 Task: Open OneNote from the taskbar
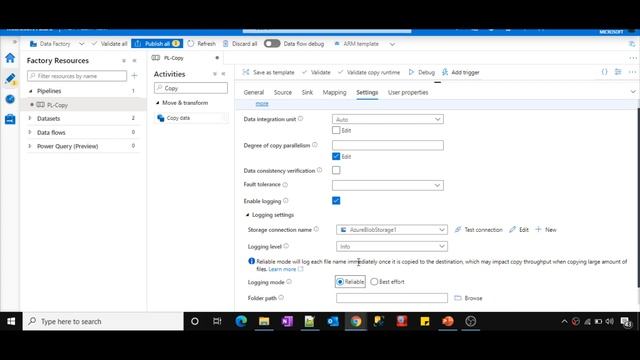coord(287,322)
